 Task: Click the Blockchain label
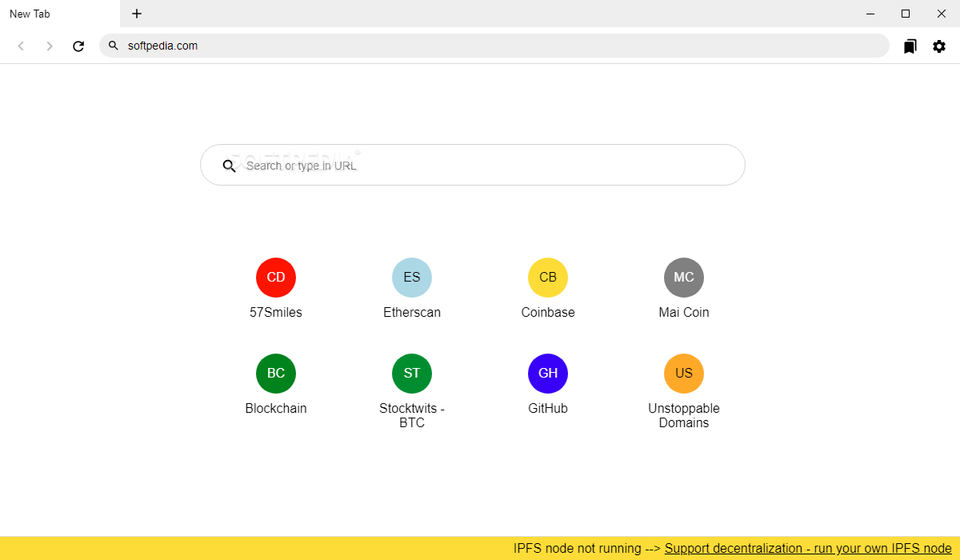click(x=276, y=408)
